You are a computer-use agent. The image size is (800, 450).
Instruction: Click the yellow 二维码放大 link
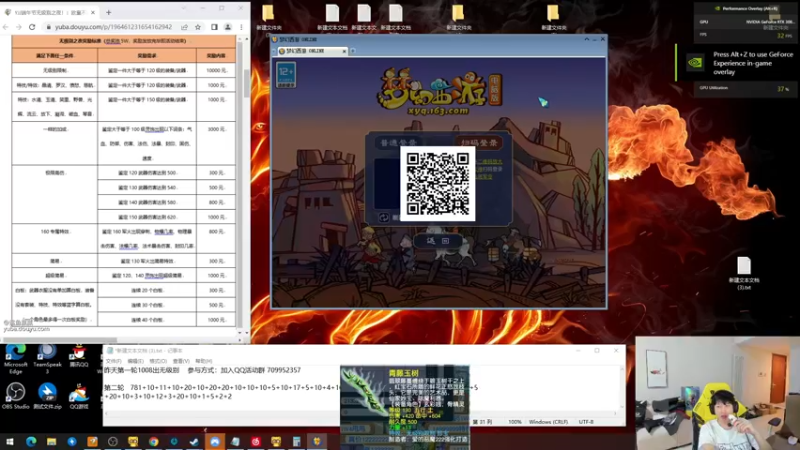click(x=489, y=162)
